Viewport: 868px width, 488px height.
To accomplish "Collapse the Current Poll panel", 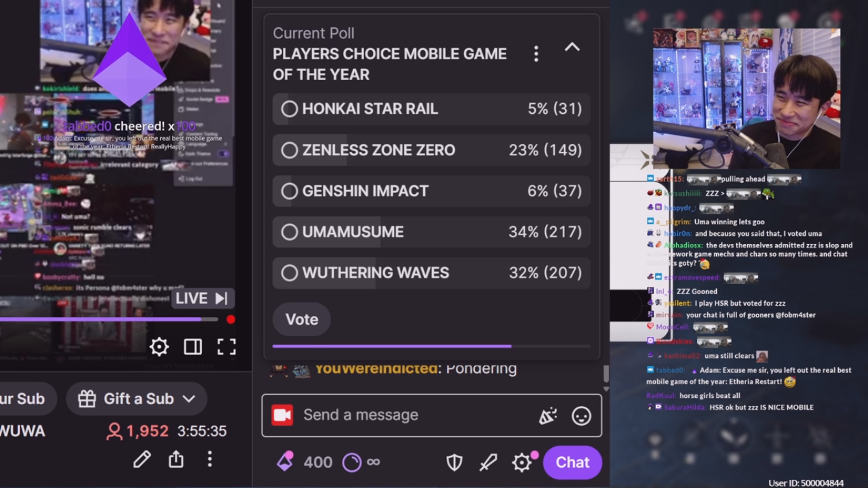I will (572, 48).
